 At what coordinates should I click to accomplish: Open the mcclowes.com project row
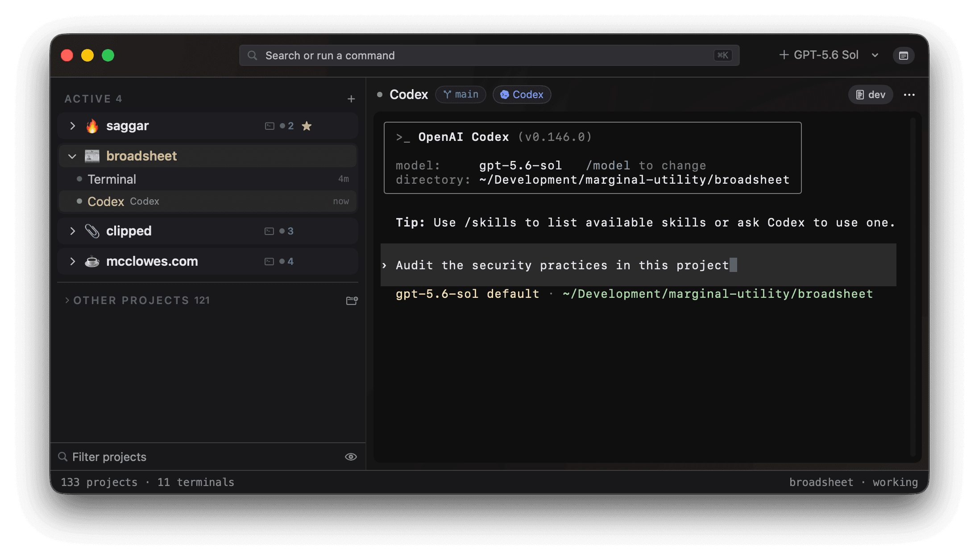click(x=208, y=261)
